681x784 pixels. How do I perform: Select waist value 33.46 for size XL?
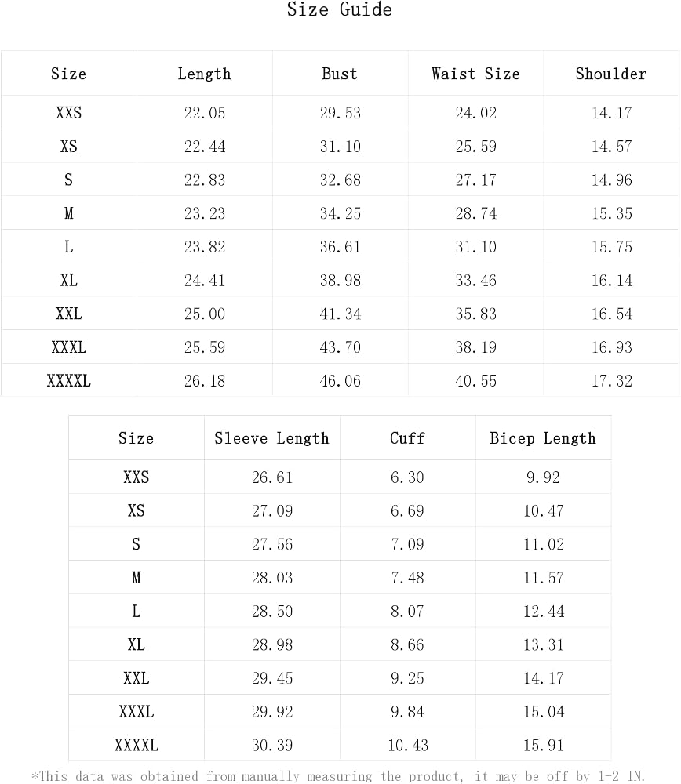(476, 281)
